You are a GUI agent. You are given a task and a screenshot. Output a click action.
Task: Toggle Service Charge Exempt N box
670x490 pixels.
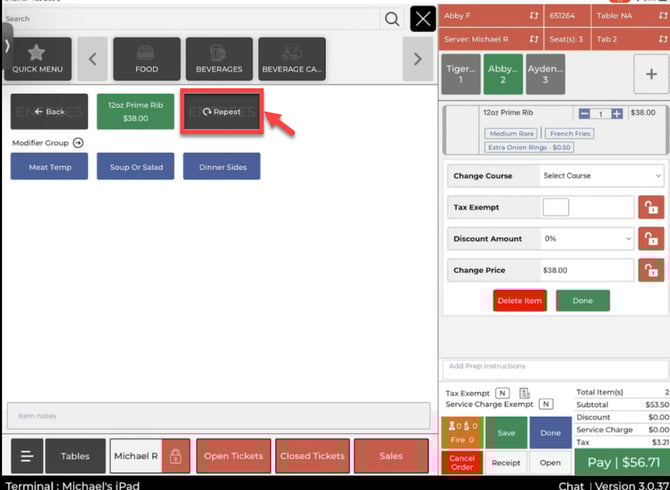(545, 405)
